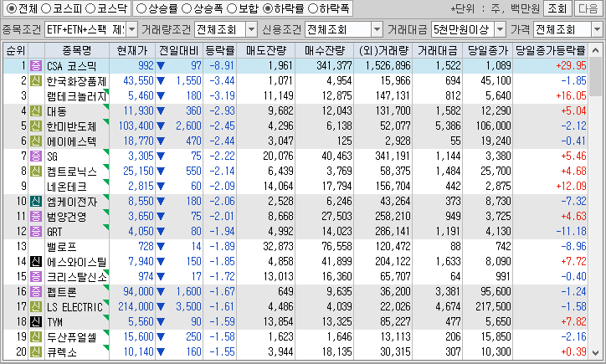Click the down arrow icon beside 728

[x=161, y=247]
